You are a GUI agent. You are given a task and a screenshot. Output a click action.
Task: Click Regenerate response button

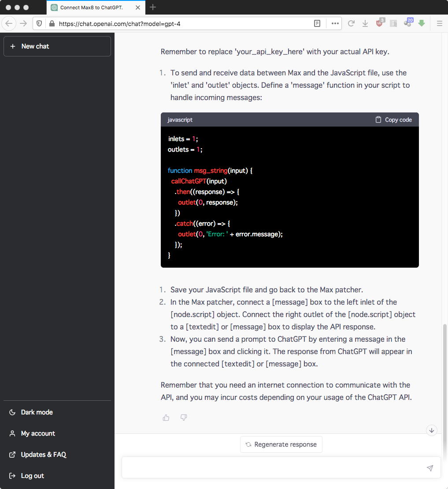coord(281,444)
